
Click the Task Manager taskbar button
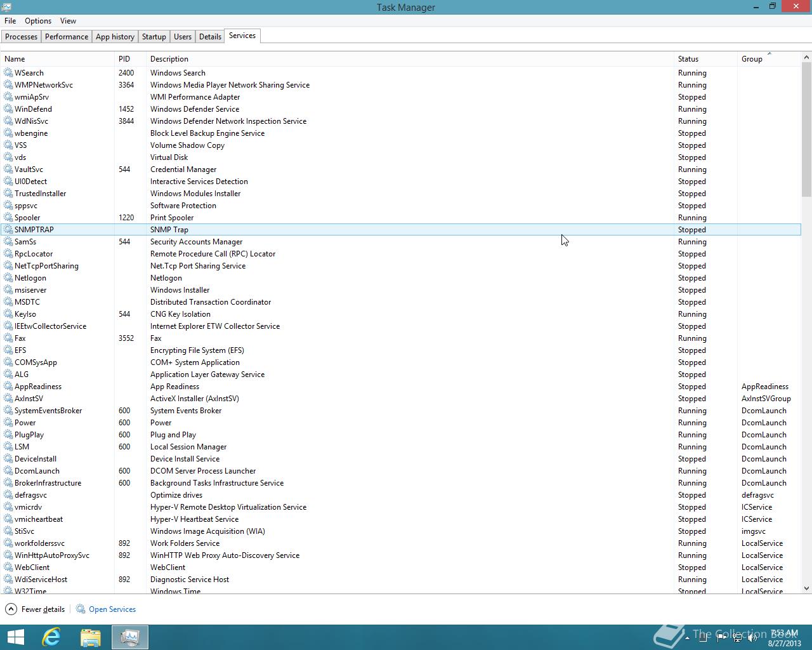tap(130, 637)
